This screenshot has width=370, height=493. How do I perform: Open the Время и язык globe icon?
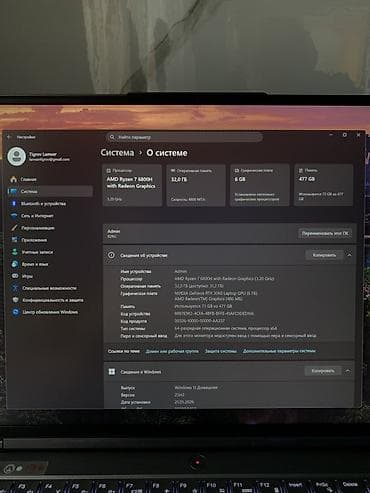(15, 264)
